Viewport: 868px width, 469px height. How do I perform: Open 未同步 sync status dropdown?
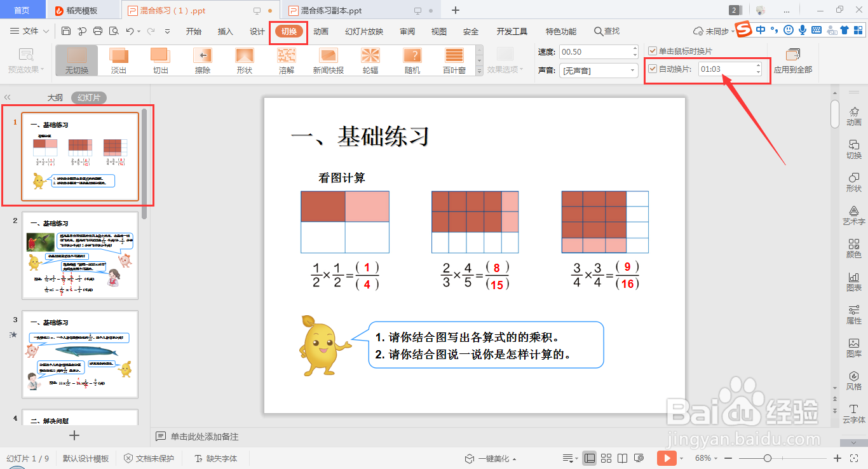point(714,31)
